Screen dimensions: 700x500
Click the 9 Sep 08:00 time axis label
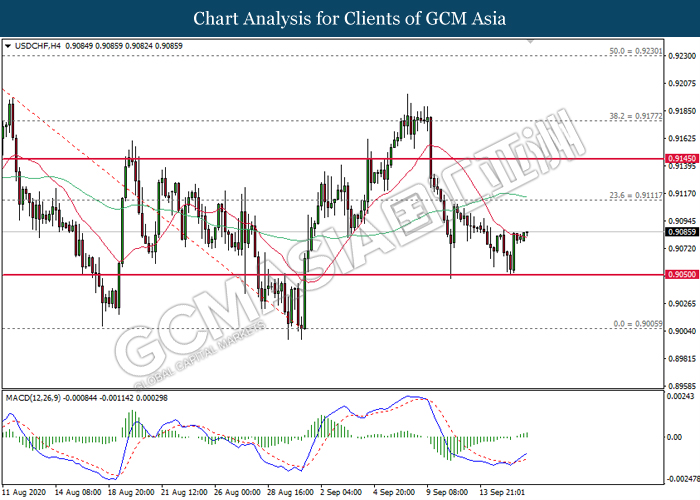coord(446,492)
